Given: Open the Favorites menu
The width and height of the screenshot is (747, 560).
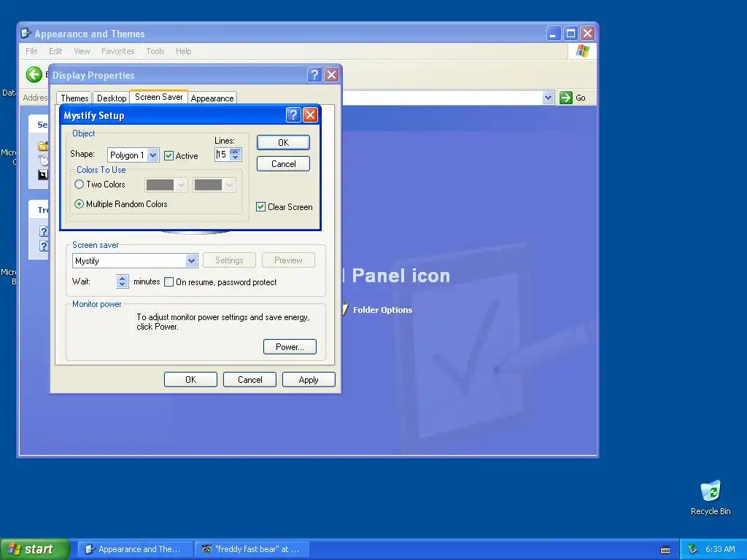Looking at the screenshot, I should coord(117,51).
